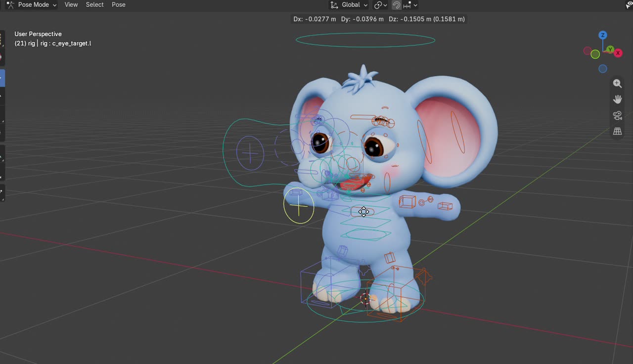Open the Pose Mode interaction mode dropdown
Screen dimensions: 633x364
(31, 4)
